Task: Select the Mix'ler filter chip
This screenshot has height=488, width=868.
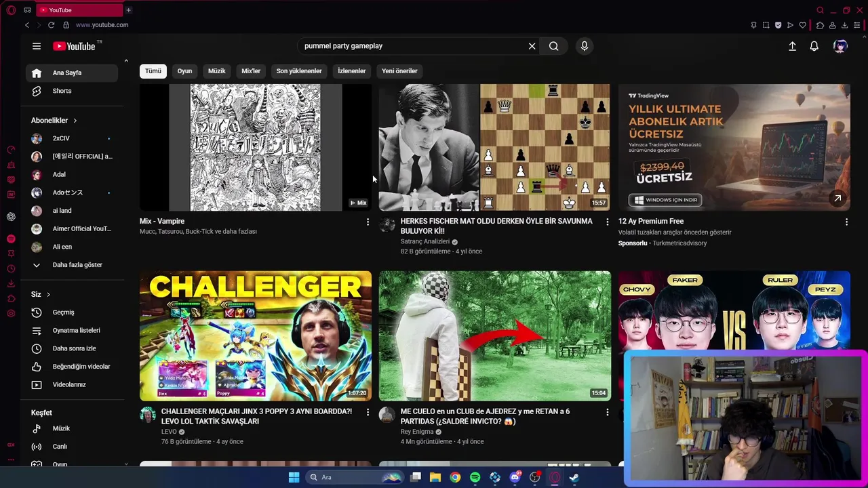Action: (251, 71)
